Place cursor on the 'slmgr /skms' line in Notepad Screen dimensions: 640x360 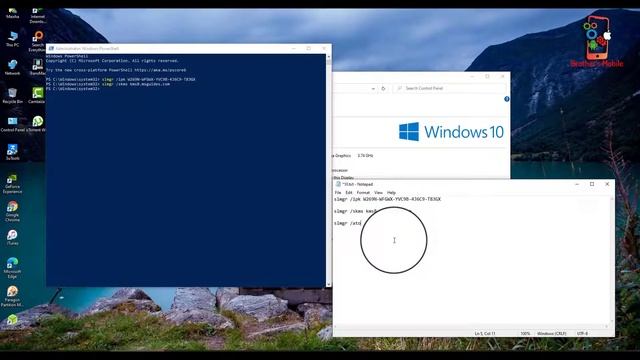coord(355,211)
